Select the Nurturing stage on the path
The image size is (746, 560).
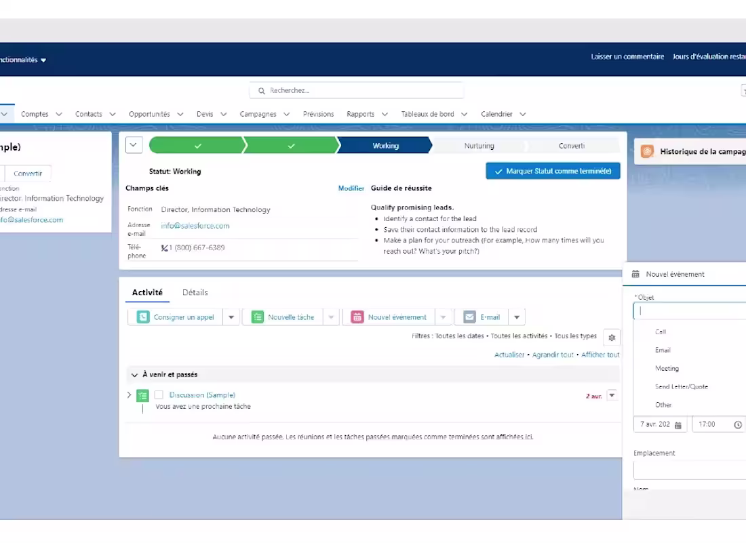pos(479,145)
